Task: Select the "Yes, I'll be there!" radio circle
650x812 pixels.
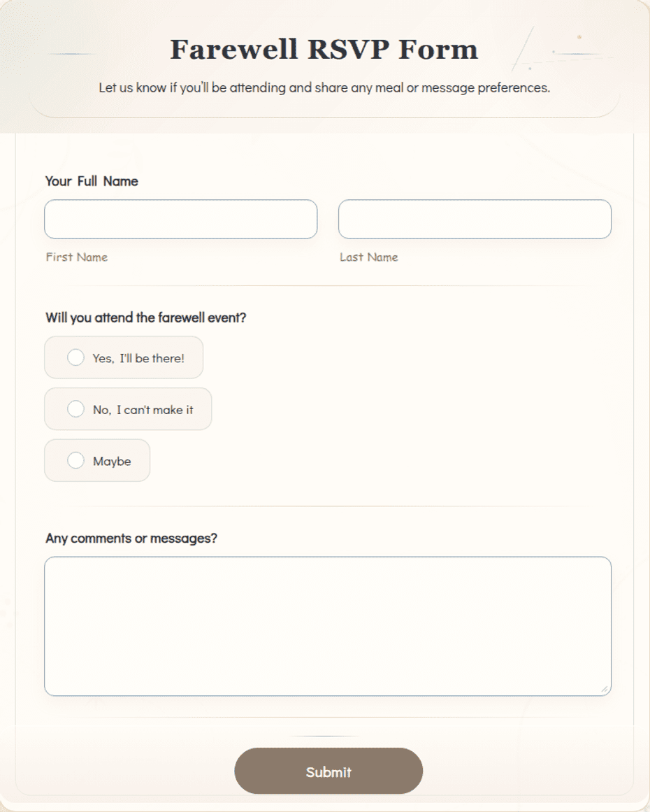Action: coord(75,357)
